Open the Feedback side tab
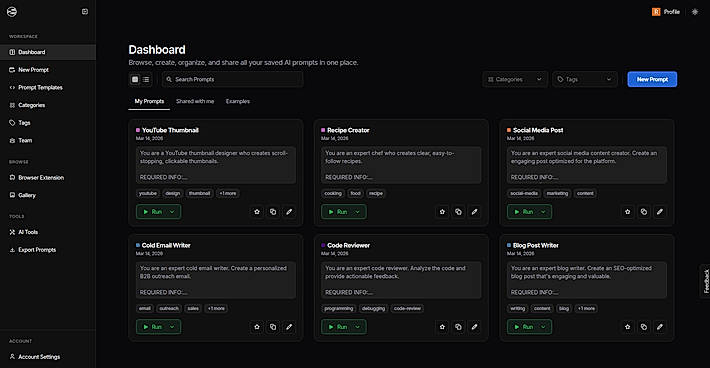Image resolution: width=710 pixels, height=368 pixels. (x=705, y=281)
